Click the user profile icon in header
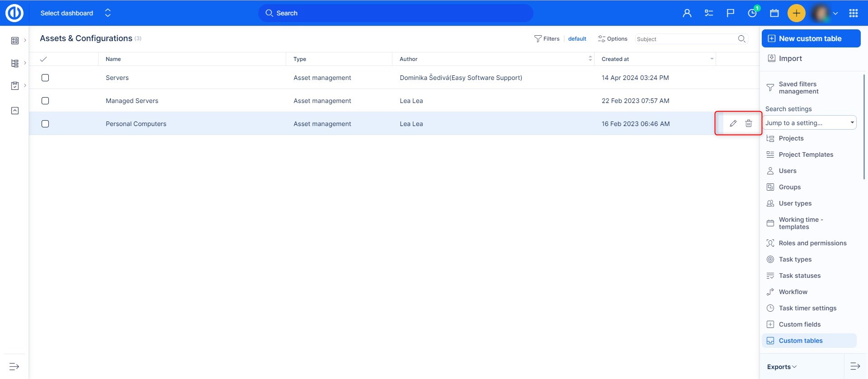Viewport: 868px width, 379px height. pyautogui.click(x=687, y=13)
